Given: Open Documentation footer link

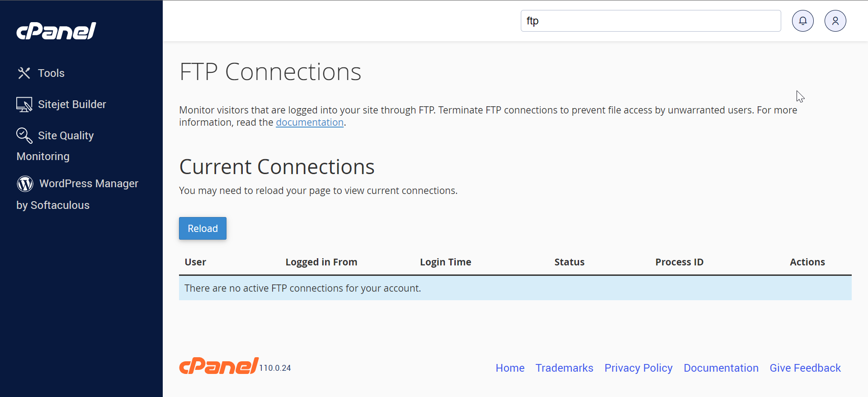Looking at the screenshot, I should tap(721, 368).
